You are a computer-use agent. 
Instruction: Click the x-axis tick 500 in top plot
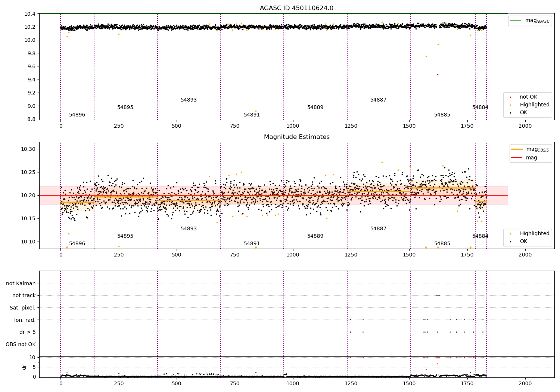click(177, 126)
